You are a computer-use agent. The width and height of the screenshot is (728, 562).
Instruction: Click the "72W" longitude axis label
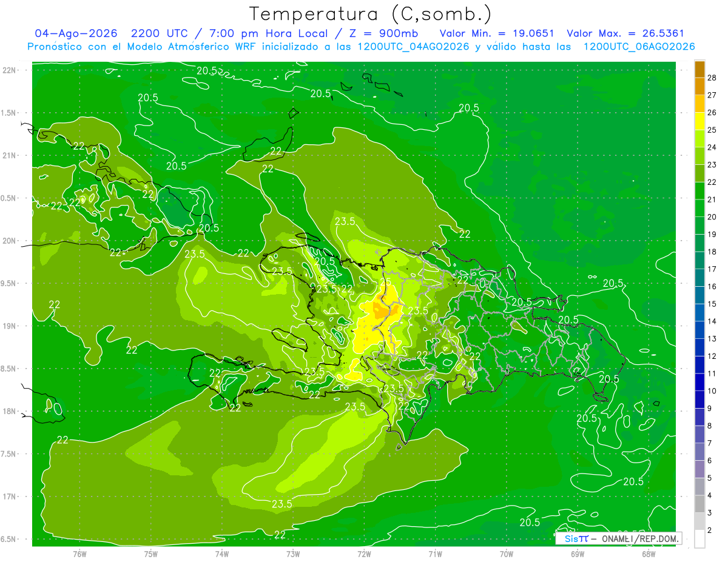coord(364,554)
